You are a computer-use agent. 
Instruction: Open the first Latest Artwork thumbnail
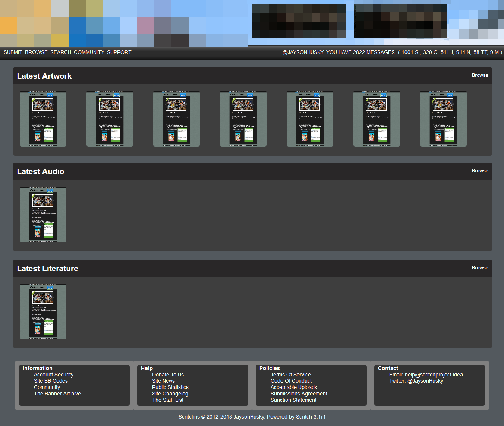click(x=43, y=119)
